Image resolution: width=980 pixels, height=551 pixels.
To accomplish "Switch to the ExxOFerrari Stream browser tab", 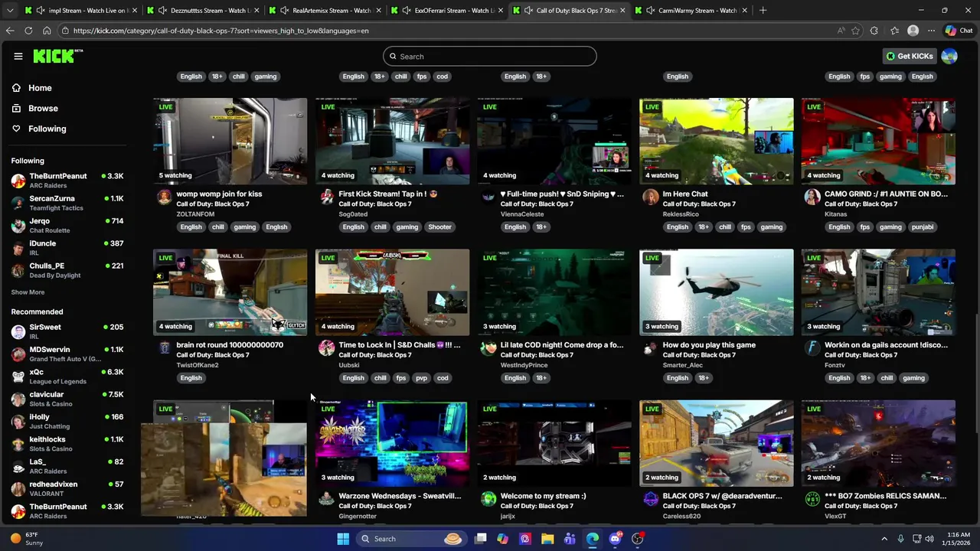I will click(x=448, y=11).
